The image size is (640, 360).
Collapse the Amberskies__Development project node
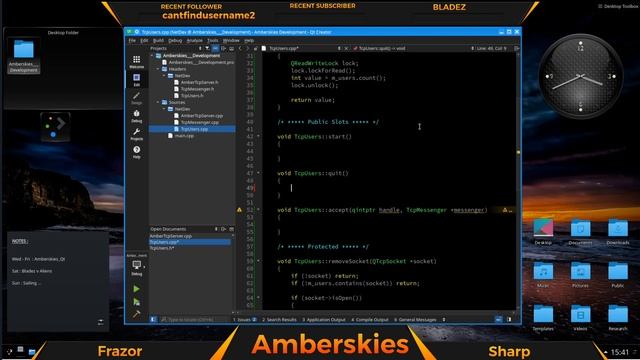tap(152, 56)
